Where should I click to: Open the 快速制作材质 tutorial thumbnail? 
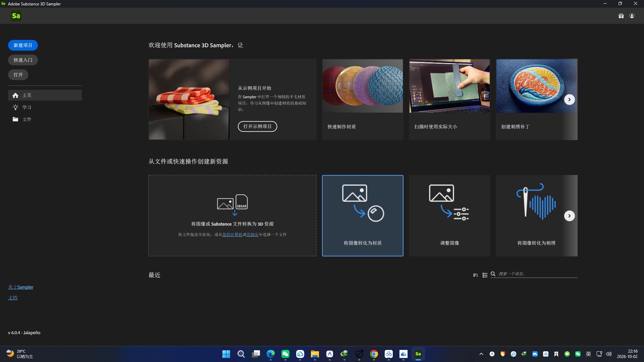point(363,86)
